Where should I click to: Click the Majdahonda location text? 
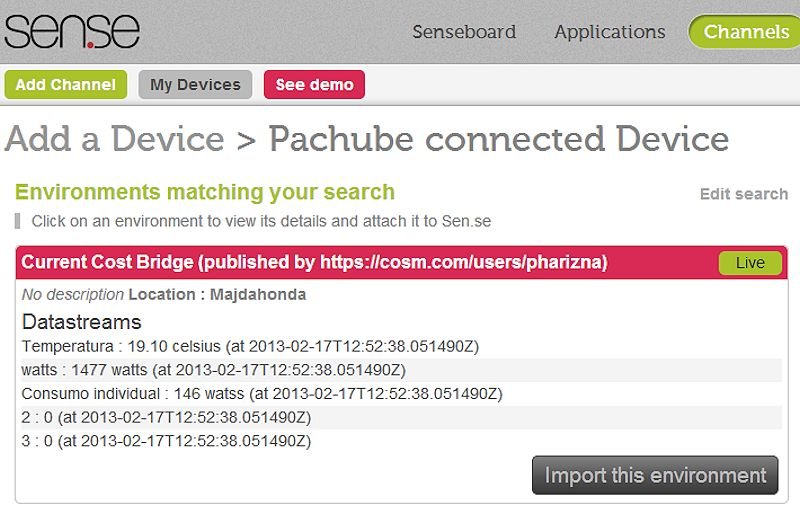[258, 294]
